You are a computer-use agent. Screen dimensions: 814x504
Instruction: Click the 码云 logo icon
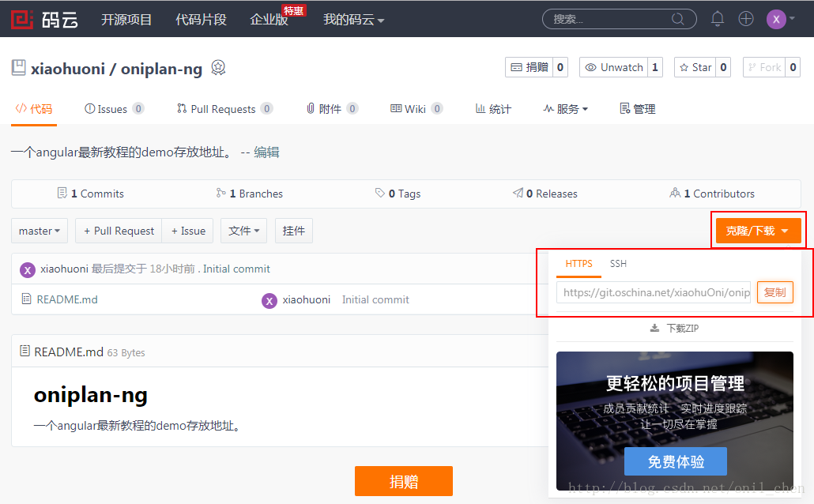(x=22, y=20)
